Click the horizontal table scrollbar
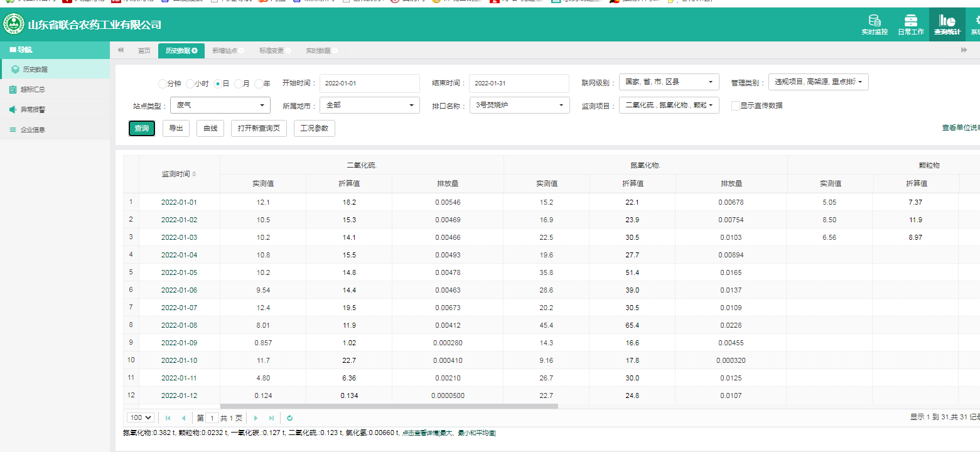The width and height of the screenshot is (980, 452). 389,407
